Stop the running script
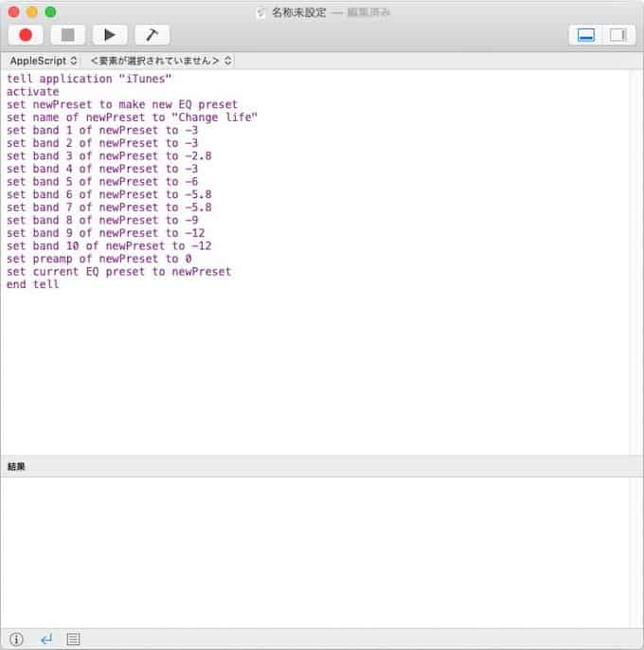Image resolution: width=644 pixels, height=650 pixels. pyautogui.click(x=68, y=35)
